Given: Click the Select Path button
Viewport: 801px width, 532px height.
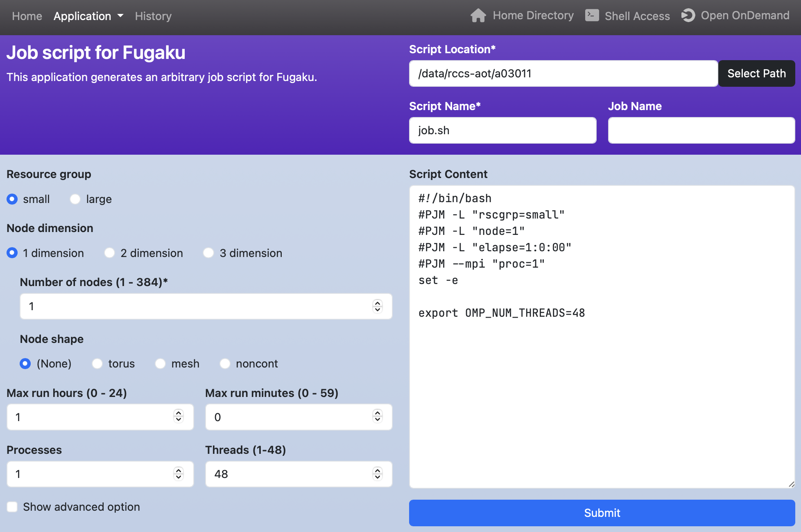Looking at the screenshot, I should click(x=756, y=74).
